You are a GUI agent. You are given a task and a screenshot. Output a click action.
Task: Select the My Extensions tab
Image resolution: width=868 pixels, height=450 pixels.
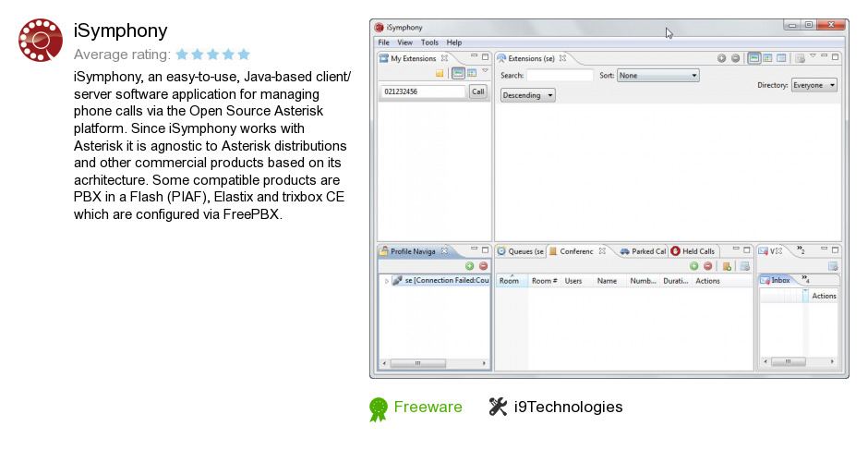tap(413, 58)
